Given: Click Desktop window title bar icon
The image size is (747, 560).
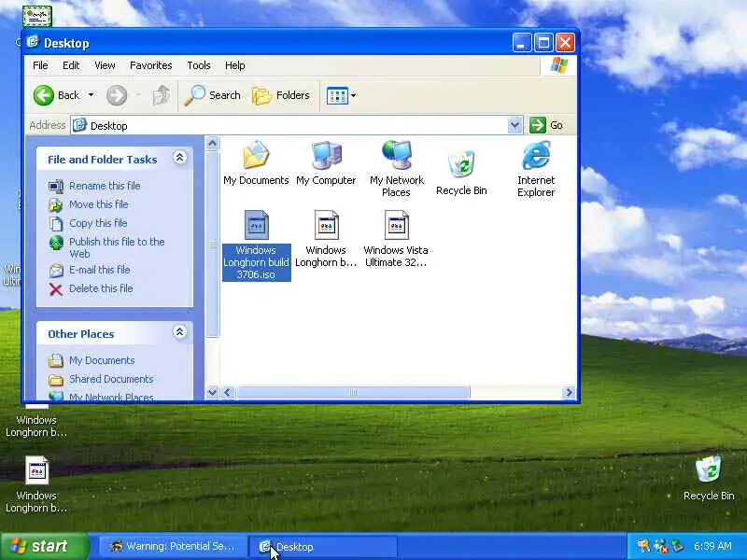Looking at the screenshot, I should [33, 42].
